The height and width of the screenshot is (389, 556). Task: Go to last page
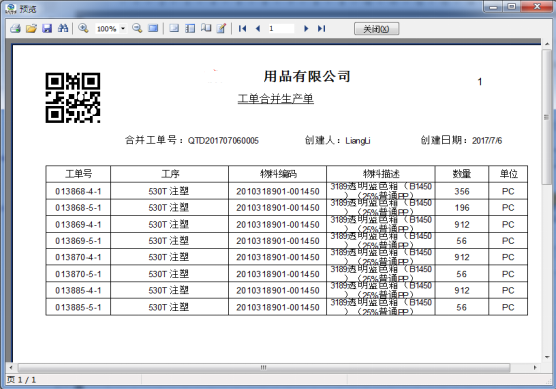[x=321, y=28]
